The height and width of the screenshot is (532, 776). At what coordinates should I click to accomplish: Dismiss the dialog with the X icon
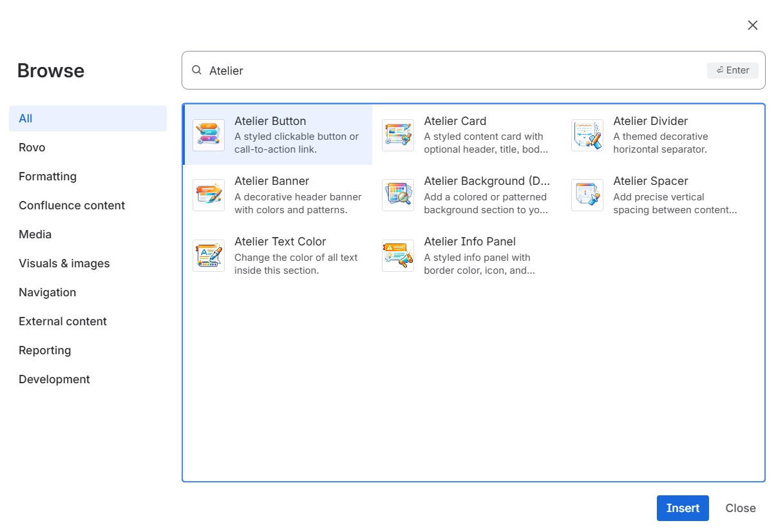coord(752,25)
